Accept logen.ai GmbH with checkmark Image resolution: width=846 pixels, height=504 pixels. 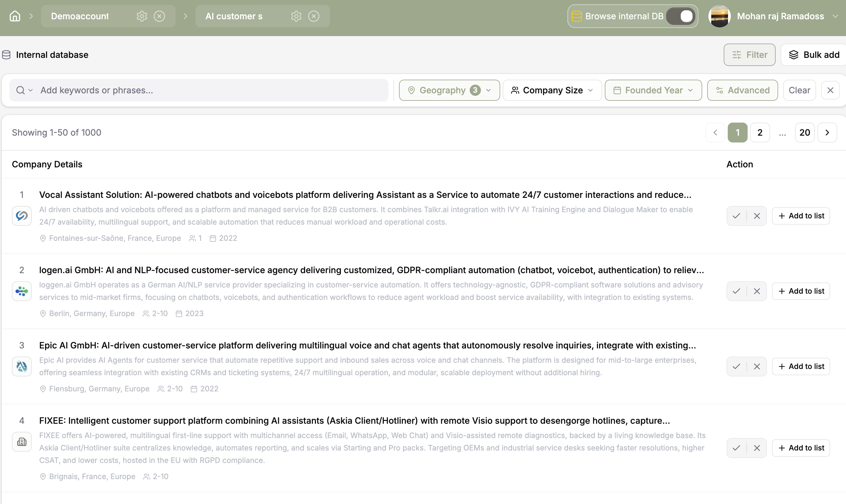coord(736,292)
